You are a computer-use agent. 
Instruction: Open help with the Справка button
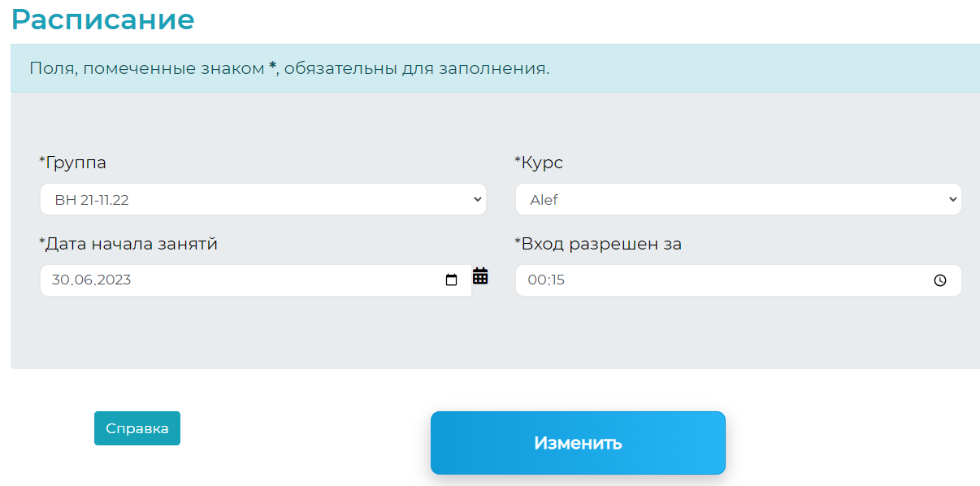137,428
